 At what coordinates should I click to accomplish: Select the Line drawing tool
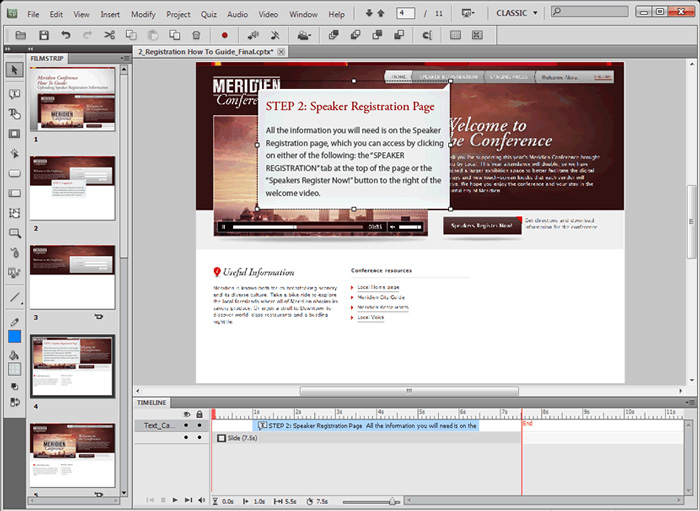coord(14,297)
